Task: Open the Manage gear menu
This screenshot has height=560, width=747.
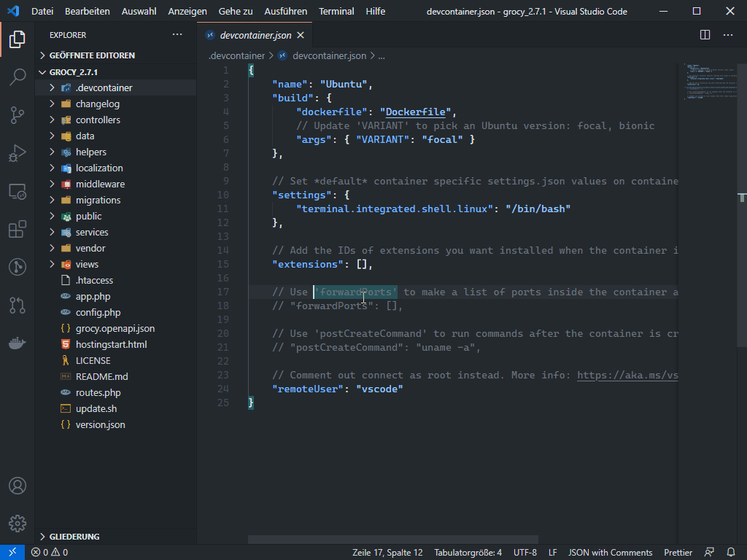Action: [x=18, y=523]
